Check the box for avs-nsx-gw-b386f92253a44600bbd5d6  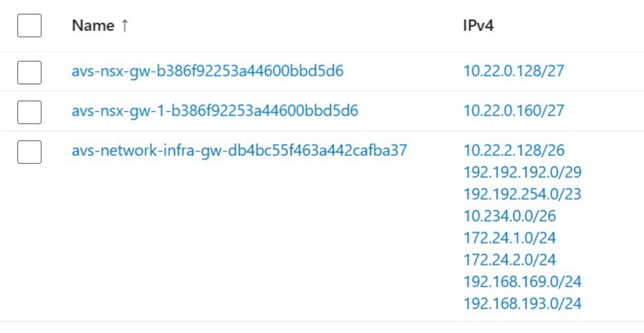pyautogui.click(x=29, y=72)
